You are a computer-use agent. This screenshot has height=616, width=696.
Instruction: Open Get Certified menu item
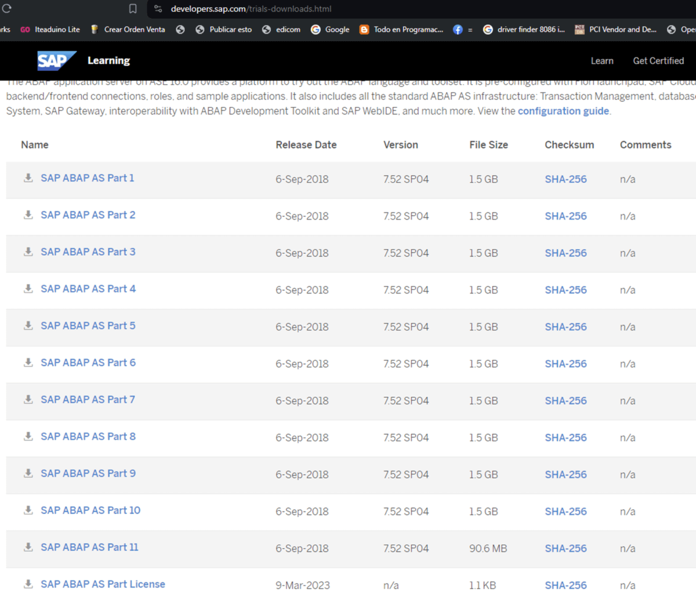(658, 61)
